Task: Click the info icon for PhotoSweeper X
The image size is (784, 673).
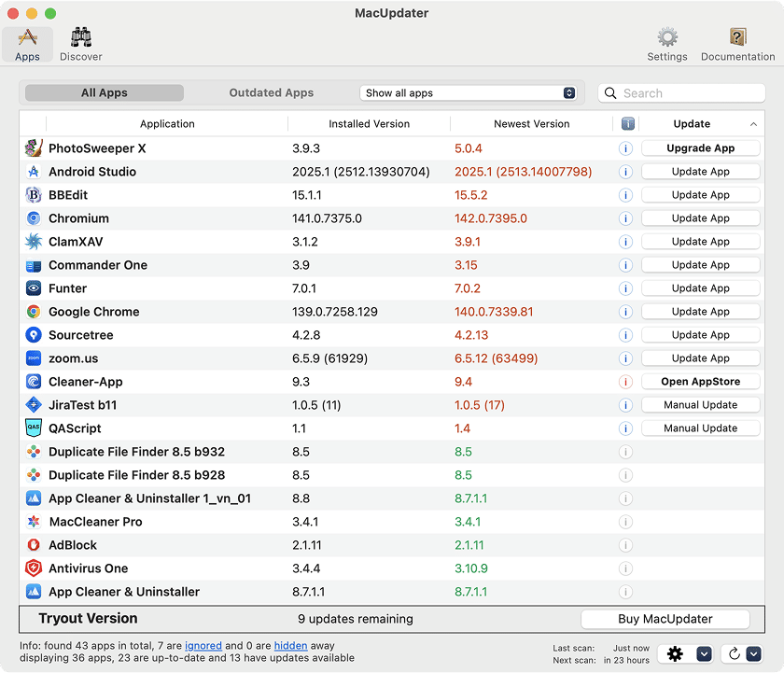Action: point(625,148)
